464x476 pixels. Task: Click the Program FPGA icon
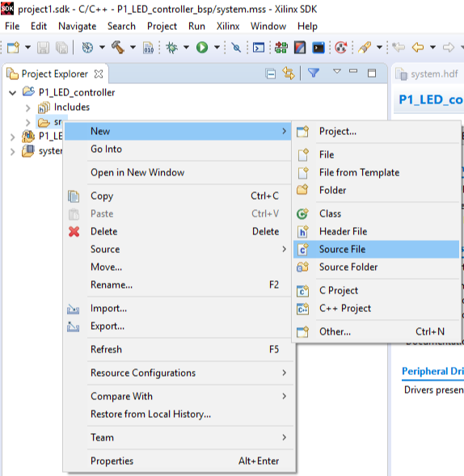pyautogui.click(x=281, y=48)
